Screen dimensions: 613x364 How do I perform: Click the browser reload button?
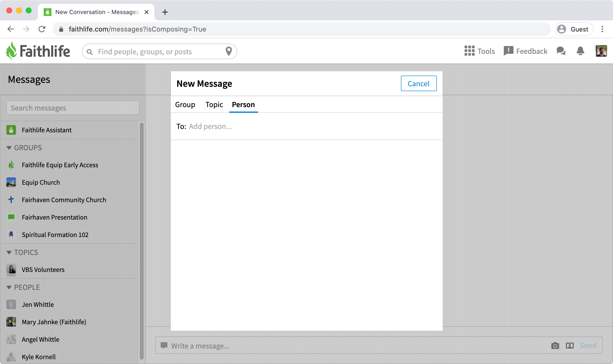pyautogui.click(x=42, y=29)
